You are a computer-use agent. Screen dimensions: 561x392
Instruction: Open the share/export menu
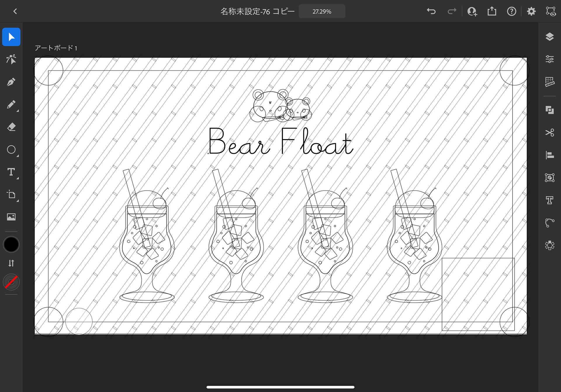click(492, 11)
